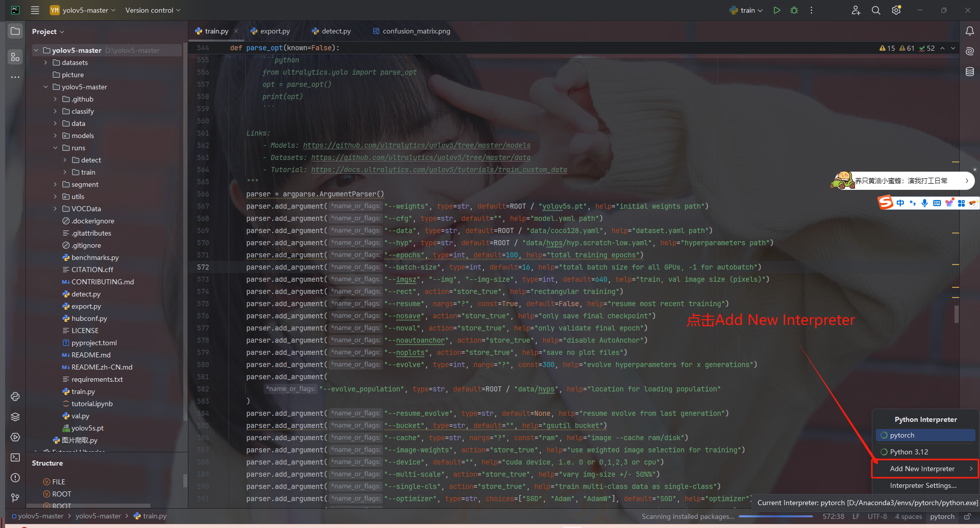The height and width of the screenshot is (528, 980).
Task: Expand the detect folder under runs
Action: tap(65, 160)
